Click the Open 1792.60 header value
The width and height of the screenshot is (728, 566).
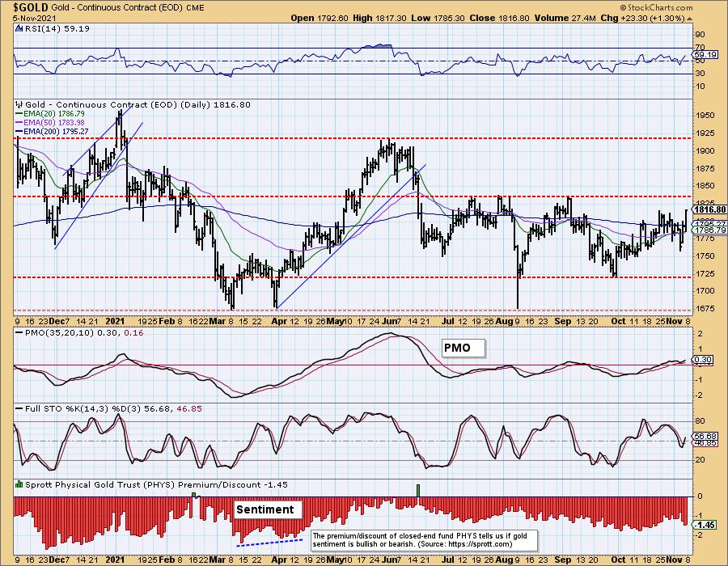click(x=320, y=18)
